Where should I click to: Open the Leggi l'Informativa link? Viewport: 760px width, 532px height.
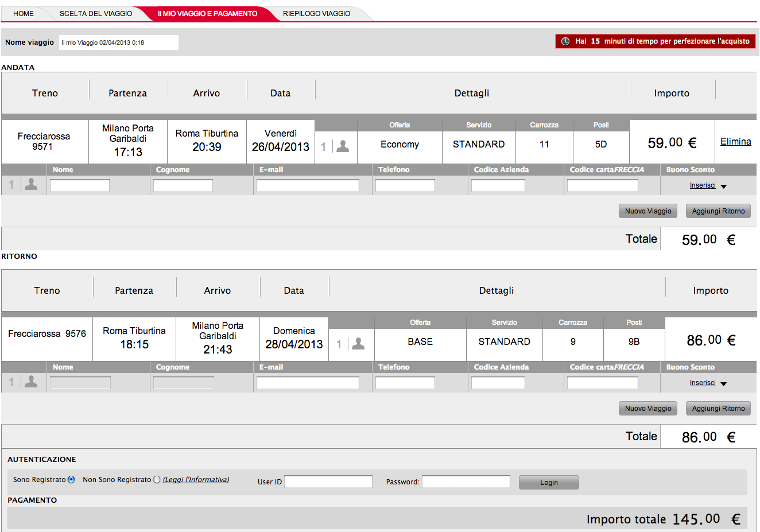(196, 480)
